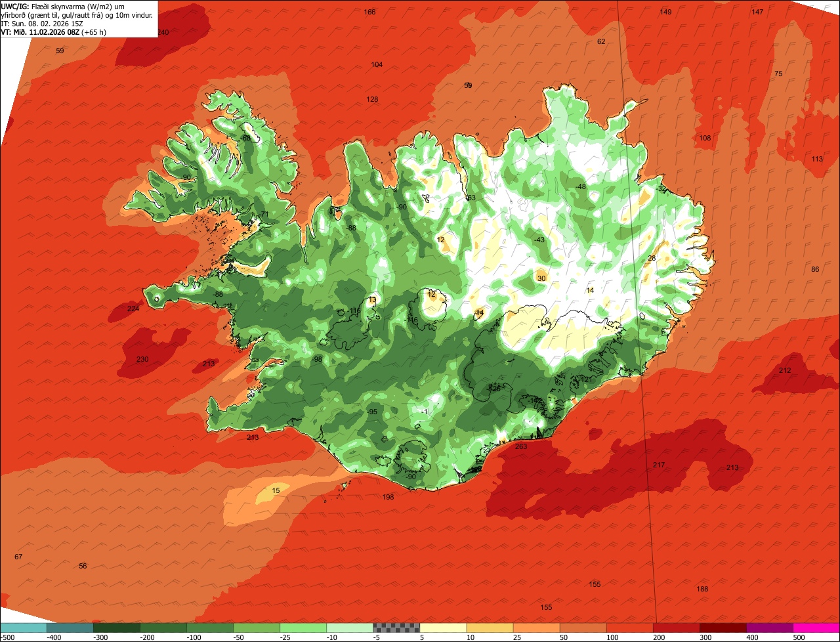This screenshot has height=642, width=840.
Task: Click the map value 62 north of Iceland
Action: (x=601, y=41)
